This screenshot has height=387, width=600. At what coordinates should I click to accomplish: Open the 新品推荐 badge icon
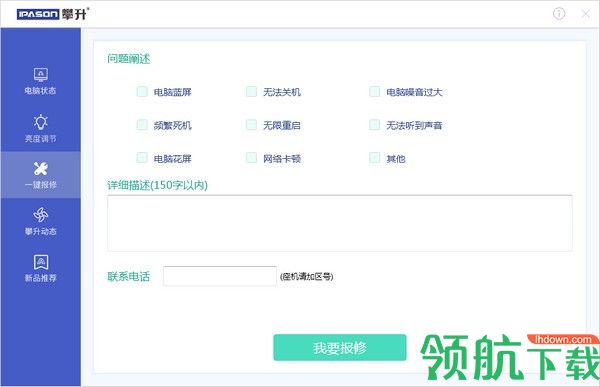[41, 262]
